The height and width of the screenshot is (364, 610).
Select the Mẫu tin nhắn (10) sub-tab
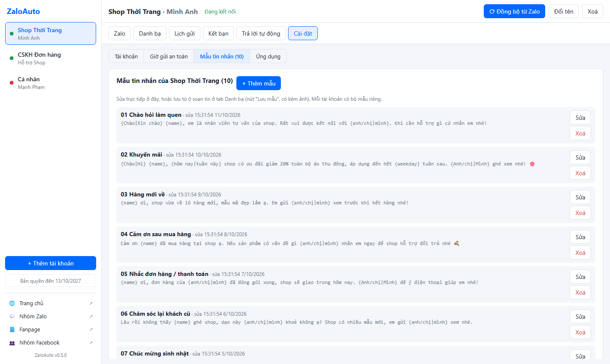(222, 56)
